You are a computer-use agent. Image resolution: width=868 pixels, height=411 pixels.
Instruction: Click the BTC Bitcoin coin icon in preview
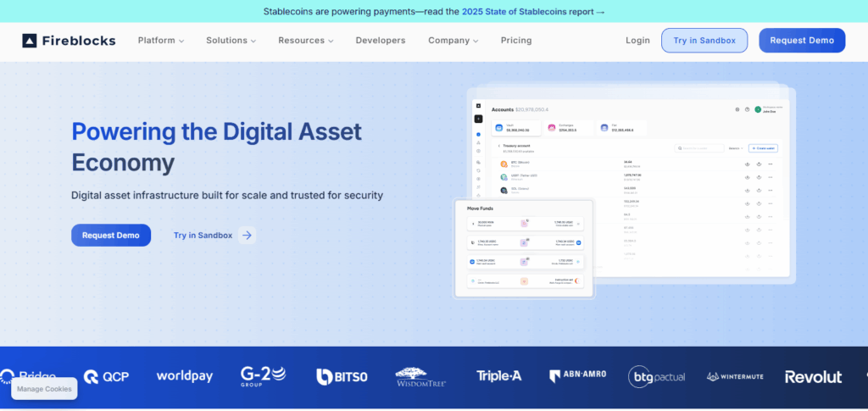pos(504,164)
